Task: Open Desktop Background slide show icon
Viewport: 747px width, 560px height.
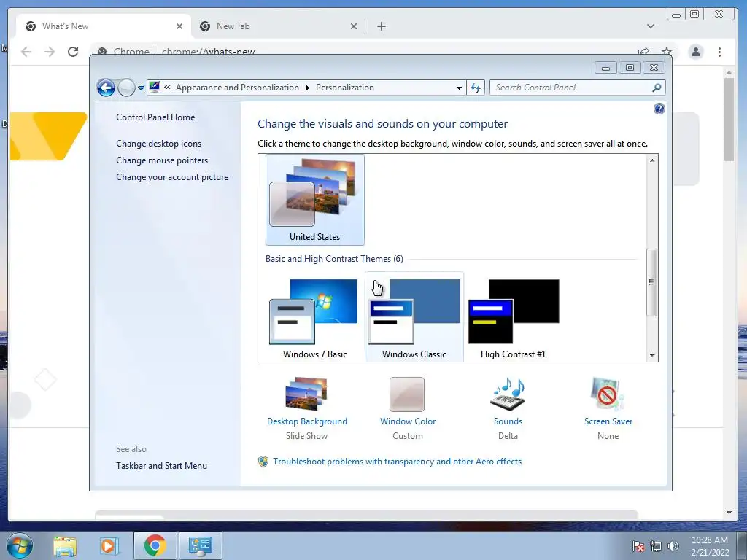Action: (x=307, y=394)
